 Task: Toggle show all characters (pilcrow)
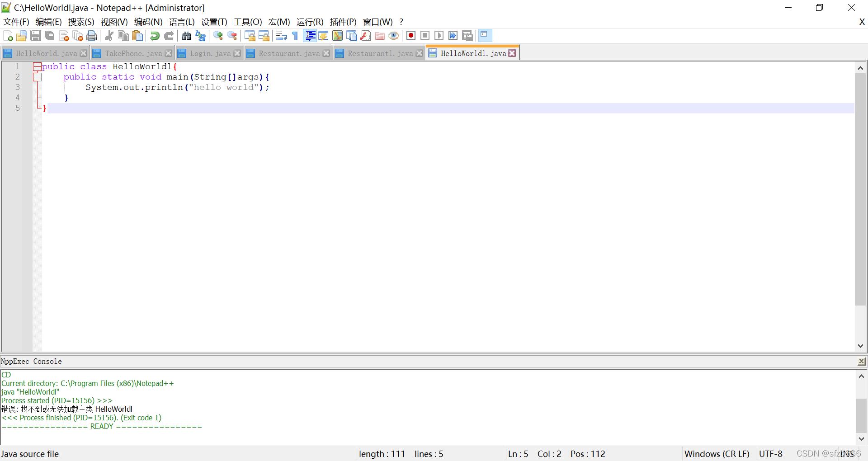click(294, 36)
